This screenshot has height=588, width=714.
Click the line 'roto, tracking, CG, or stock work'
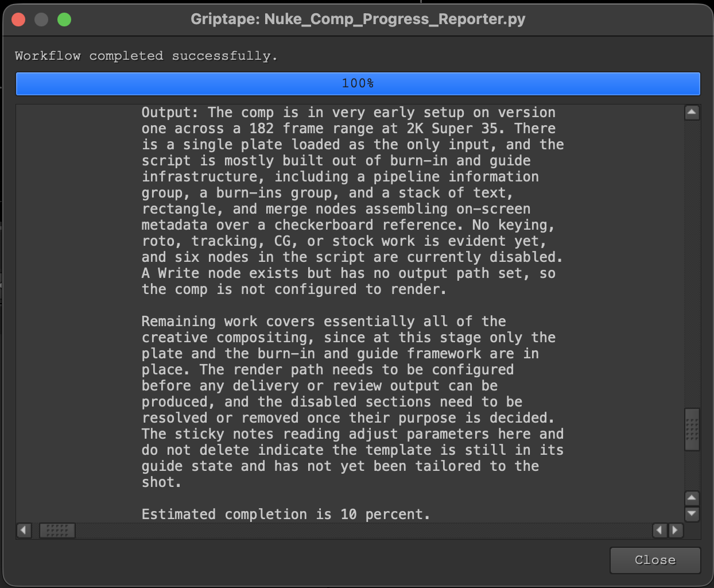click(344, 241)
